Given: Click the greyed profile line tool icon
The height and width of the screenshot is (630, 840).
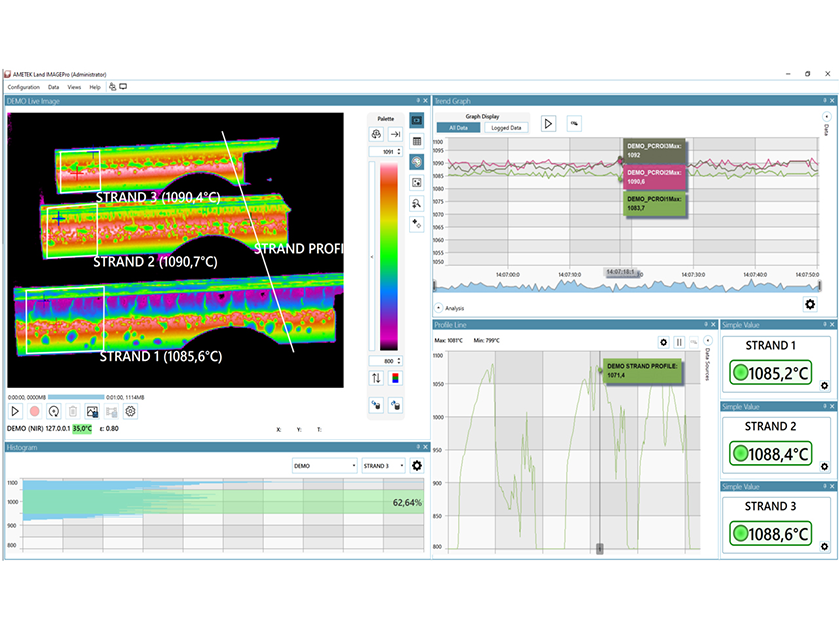Looking at the screenshot, I should coord(694,342).
